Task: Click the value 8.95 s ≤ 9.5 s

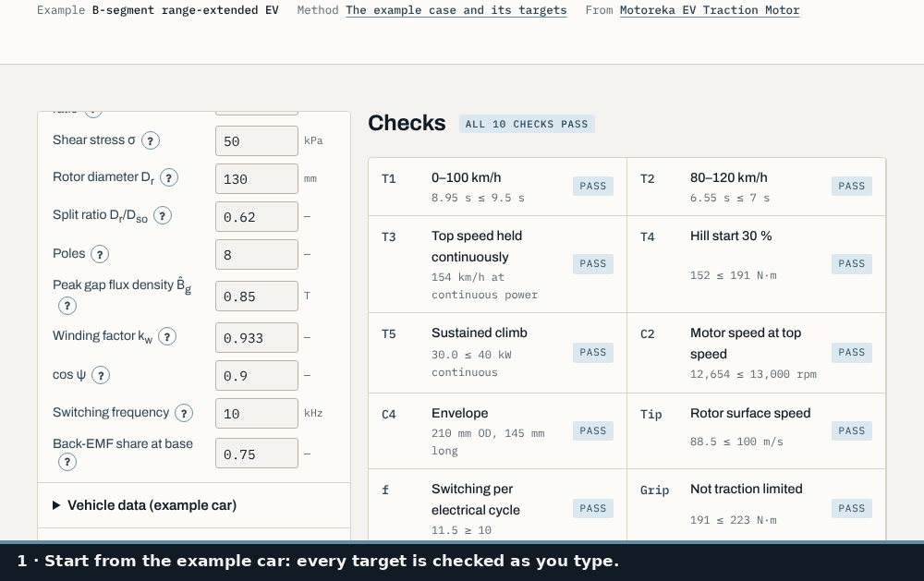Action: [478, 198]
